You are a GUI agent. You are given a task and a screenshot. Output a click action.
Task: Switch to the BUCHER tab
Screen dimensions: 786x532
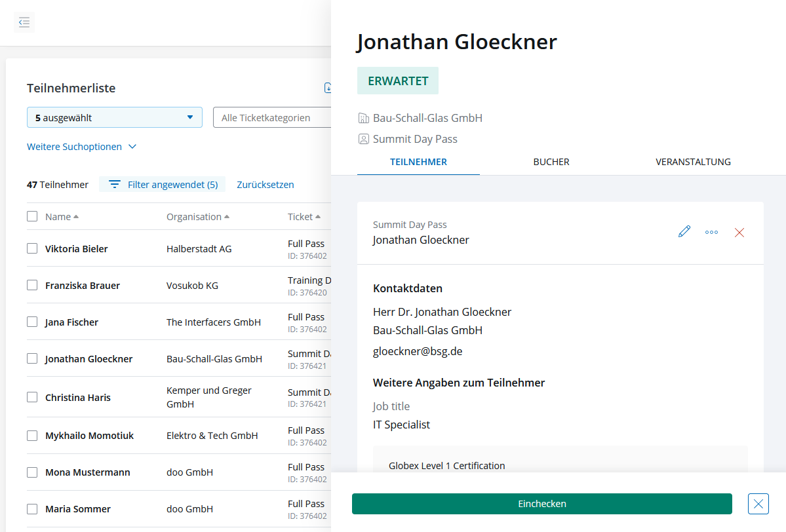pos(551,162)
